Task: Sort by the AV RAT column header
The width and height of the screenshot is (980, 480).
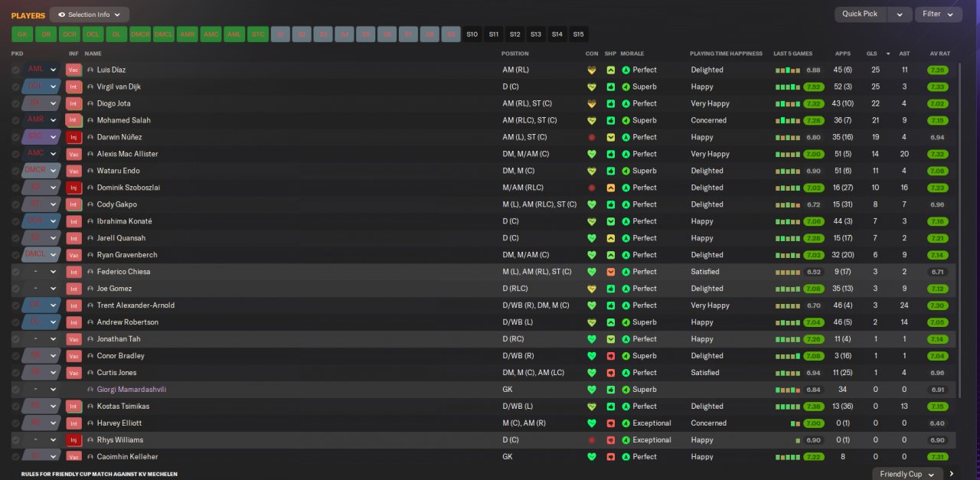Action: click(939, 54)
